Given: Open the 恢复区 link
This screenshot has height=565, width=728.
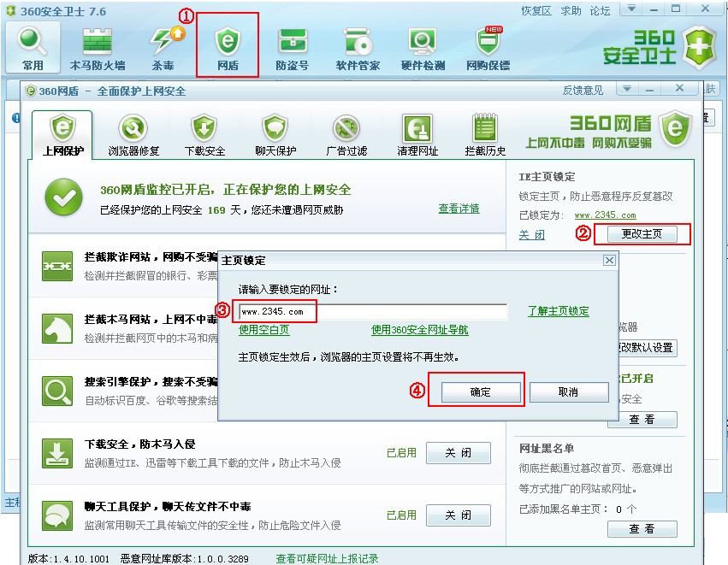Looking at the screenshot, I should [536, 10].
